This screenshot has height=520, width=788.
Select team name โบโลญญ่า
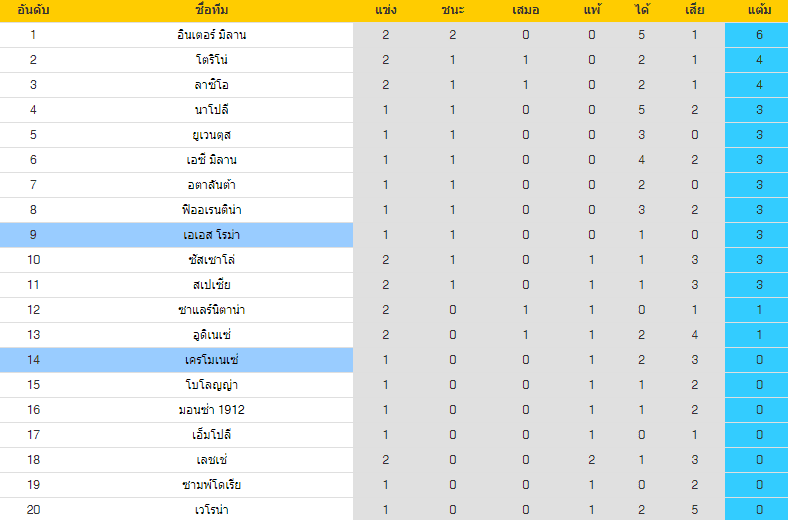212,385
